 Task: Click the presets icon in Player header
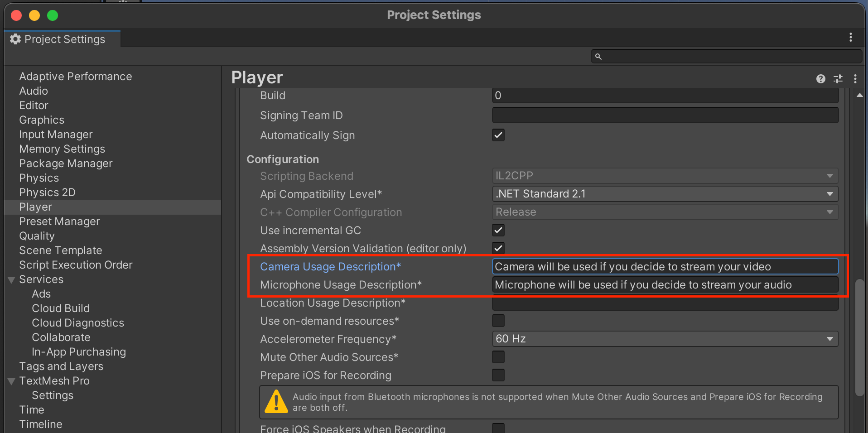point(838,79)
